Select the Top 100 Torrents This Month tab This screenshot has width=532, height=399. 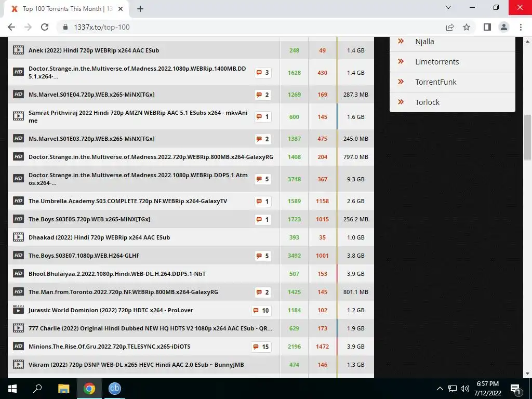66,9
